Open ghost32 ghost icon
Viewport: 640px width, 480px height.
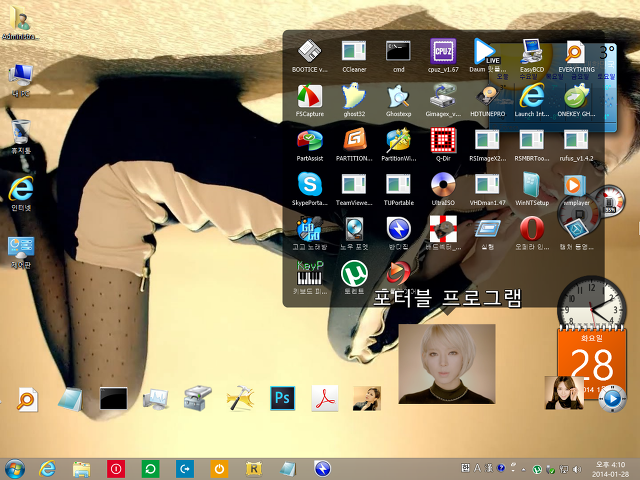click(354, 96)
